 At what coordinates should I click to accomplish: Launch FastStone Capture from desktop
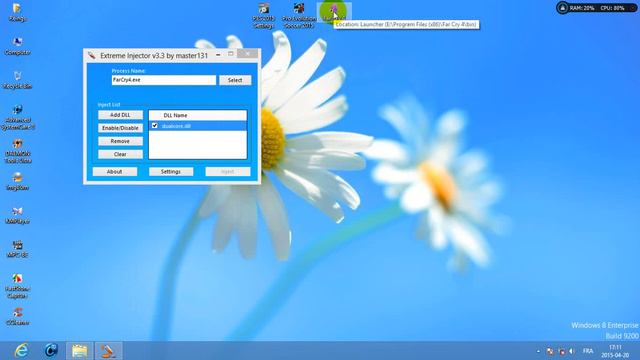(x=17, y=286)
